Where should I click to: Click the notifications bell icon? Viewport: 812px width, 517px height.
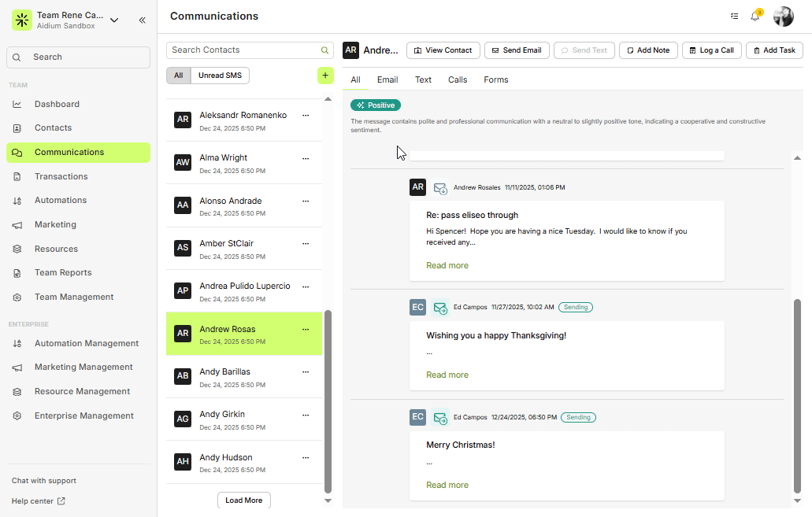click(755, 17)
